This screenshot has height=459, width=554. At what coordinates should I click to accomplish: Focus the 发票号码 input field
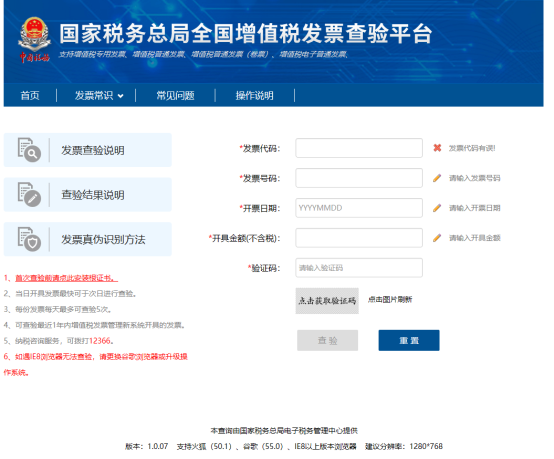click(359, 178)
